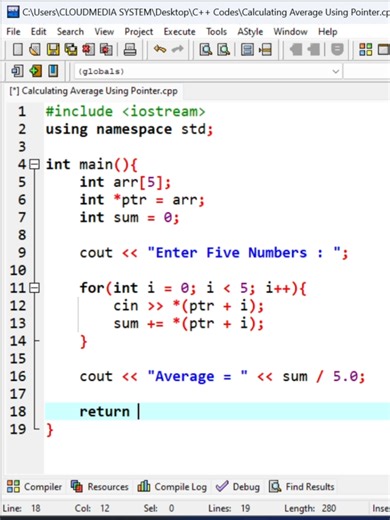Click the "Average = " string on line 16
Screen dimensions: 390x520
coord(197,376)
